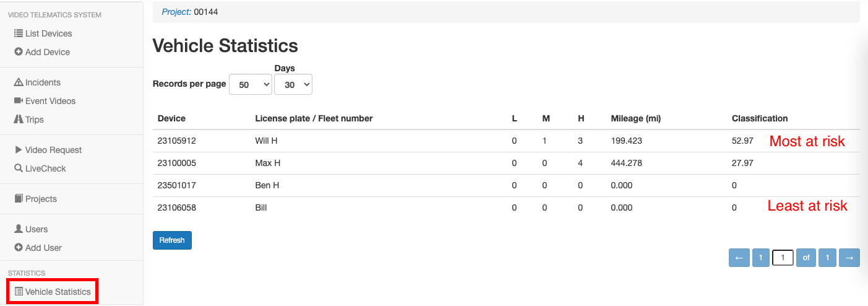
Task: Go to next page with right arrow
Action: pyautogui.click(x=849, y=258)
